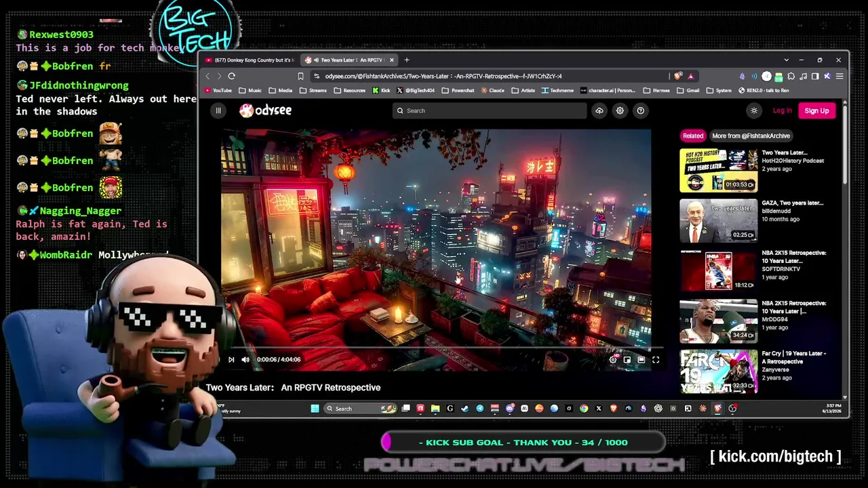Open the Artists bookmarks folder

coord(523,90)
